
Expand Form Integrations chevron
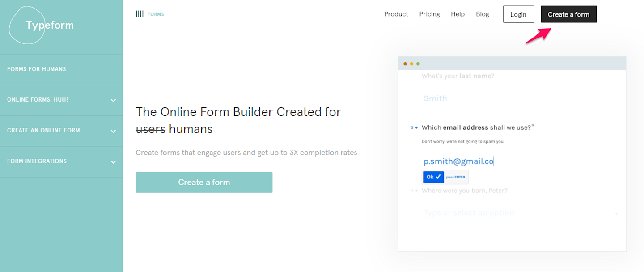(x=113, y=162)
